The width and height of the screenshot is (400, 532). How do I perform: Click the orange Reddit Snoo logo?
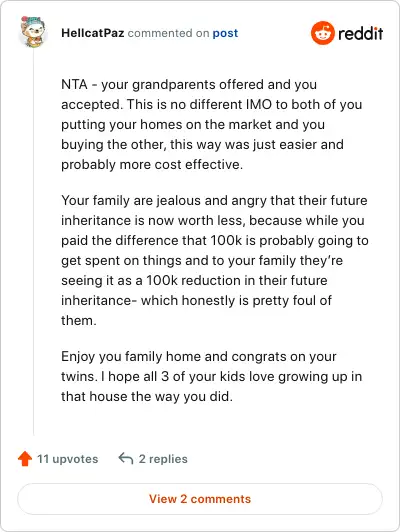pos(322,33)
